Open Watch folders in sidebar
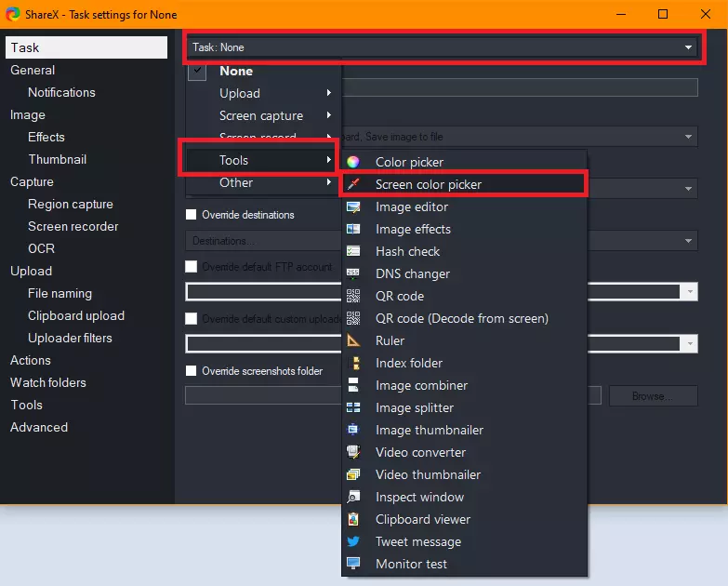 tap(47, 382)
